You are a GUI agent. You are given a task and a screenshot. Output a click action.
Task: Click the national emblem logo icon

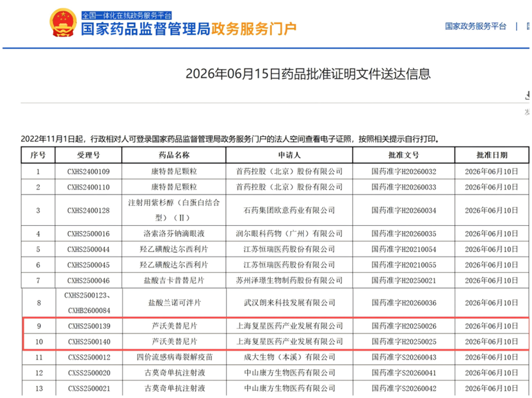pyautogui.click(x=63, y=22)
